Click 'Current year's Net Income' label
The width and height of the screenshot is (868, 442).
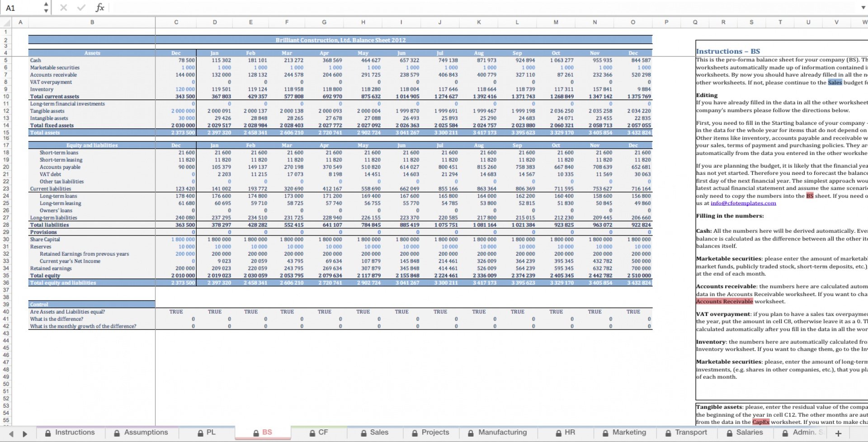tap(70, 261)
